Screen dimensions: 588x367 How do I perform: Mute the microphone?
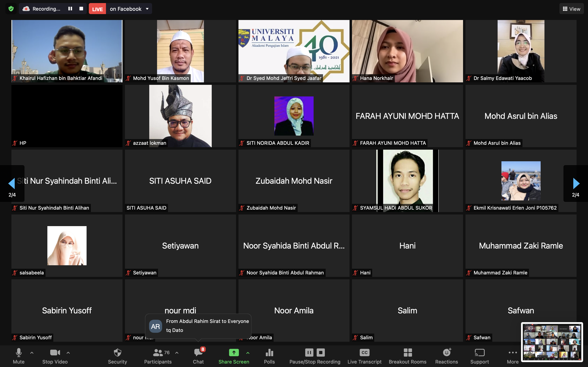coord(19,356)
